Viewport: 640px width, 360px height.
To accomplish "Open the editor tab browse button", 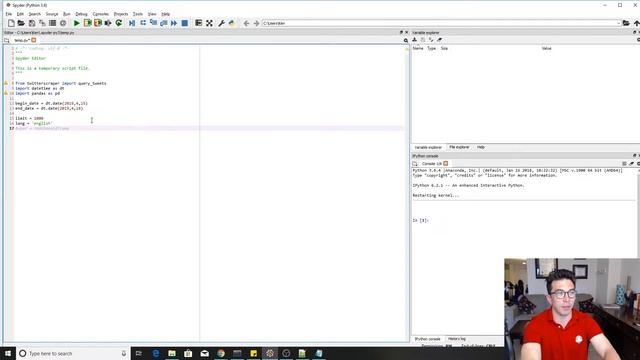I will pyautogui.click(x=7, y=40).
